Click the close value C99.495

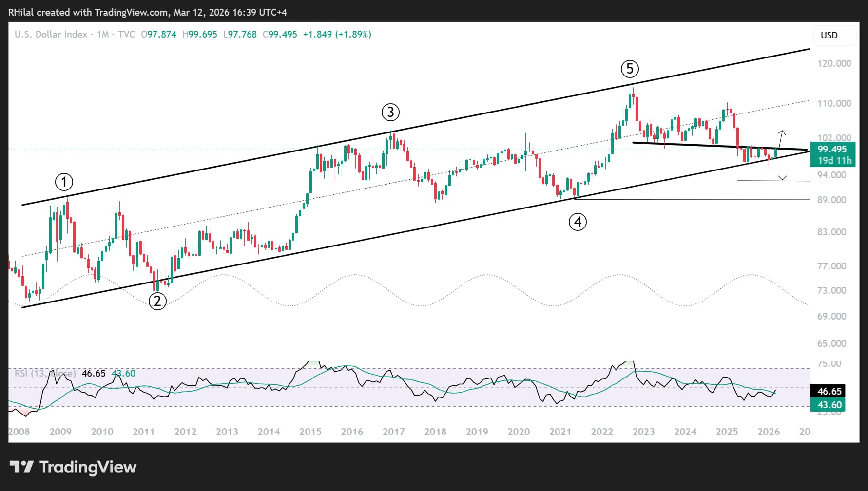280,34
